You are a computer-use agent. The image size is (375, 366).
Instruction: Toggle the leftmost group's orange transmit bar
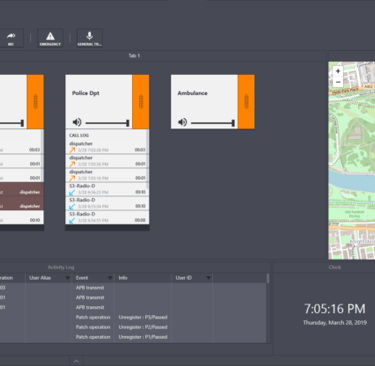coord(35,102)
